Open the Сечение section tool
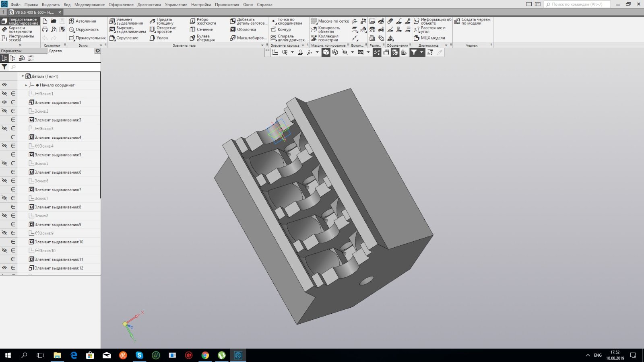 click(201, 30)
